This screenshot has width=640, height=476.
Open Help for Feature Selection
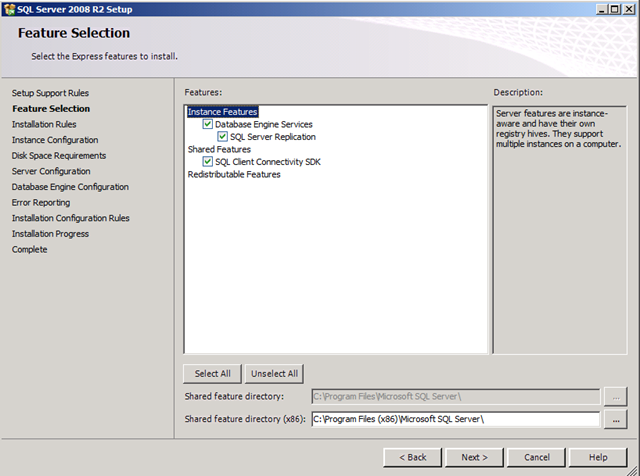coord(598,457)
